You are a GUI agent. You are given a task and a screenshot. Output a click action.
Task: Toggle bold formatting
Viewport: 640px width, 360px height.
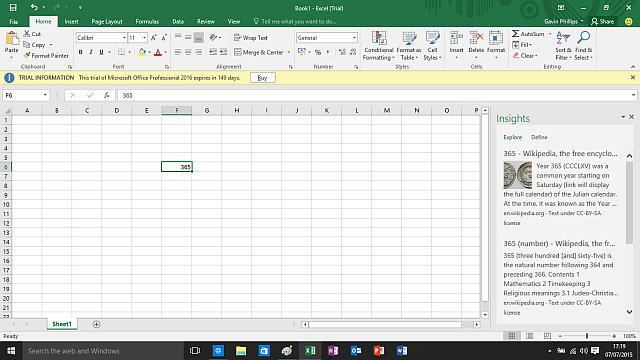[80, 52]
